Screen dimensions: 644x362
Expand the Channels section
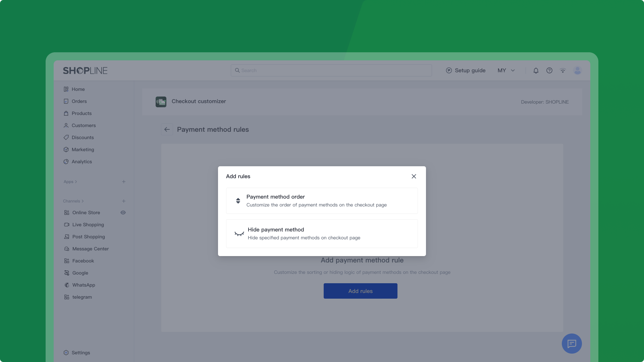(x=73, y=201)
